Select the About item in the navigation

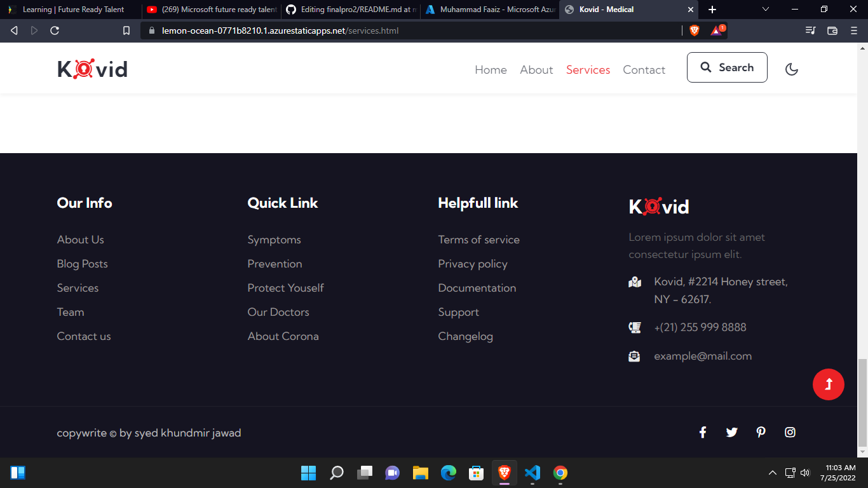pos(536,70)
